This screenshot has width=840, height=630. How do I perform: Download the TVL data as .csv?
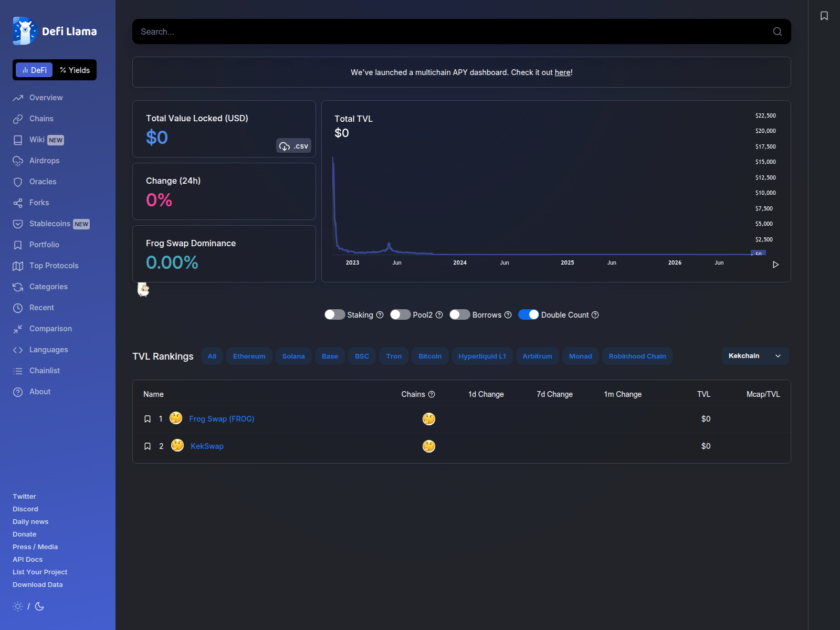point(293,146)
